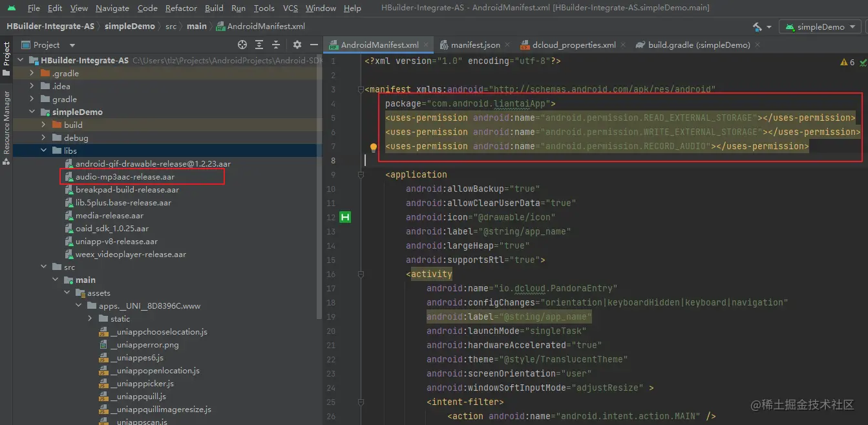Click AndroidManifest.xml breadcrumb in navigation bar
Viewport: 868px width, 425px height.
pos(260,26)
